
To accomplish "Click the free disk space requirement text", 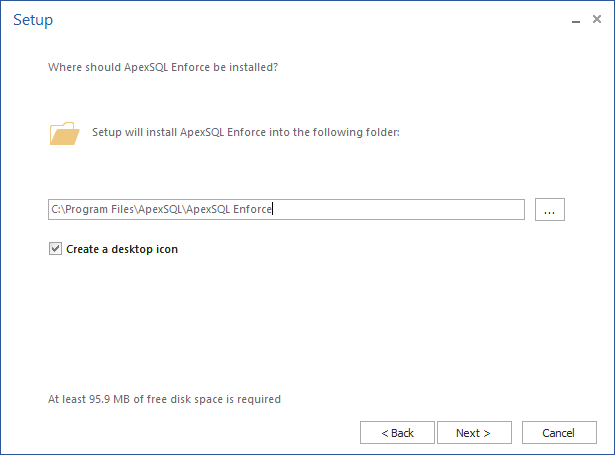I will (164, 399).
